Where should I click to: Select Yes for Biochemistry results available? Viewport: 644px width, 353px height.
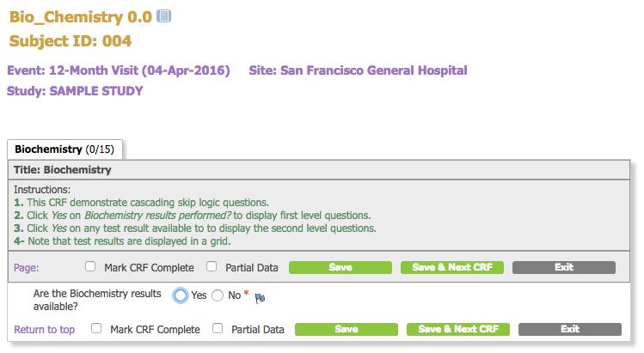(181, 295)
